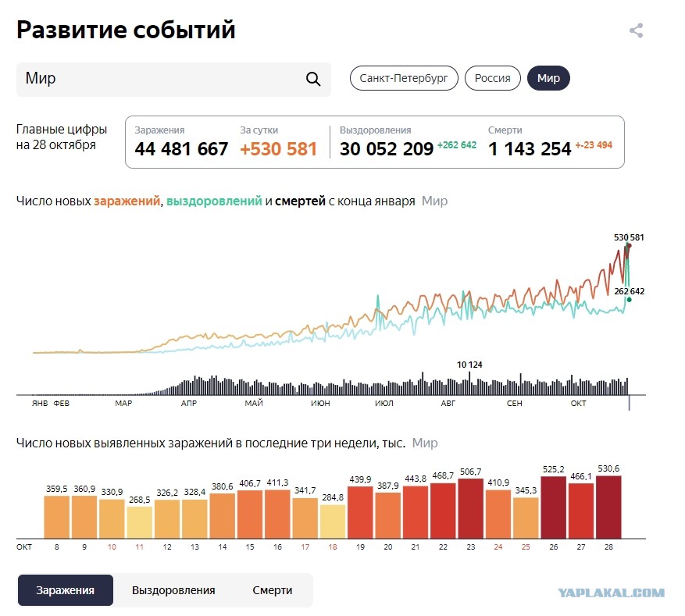Click the magnifier search icon

tap(312, 79)
